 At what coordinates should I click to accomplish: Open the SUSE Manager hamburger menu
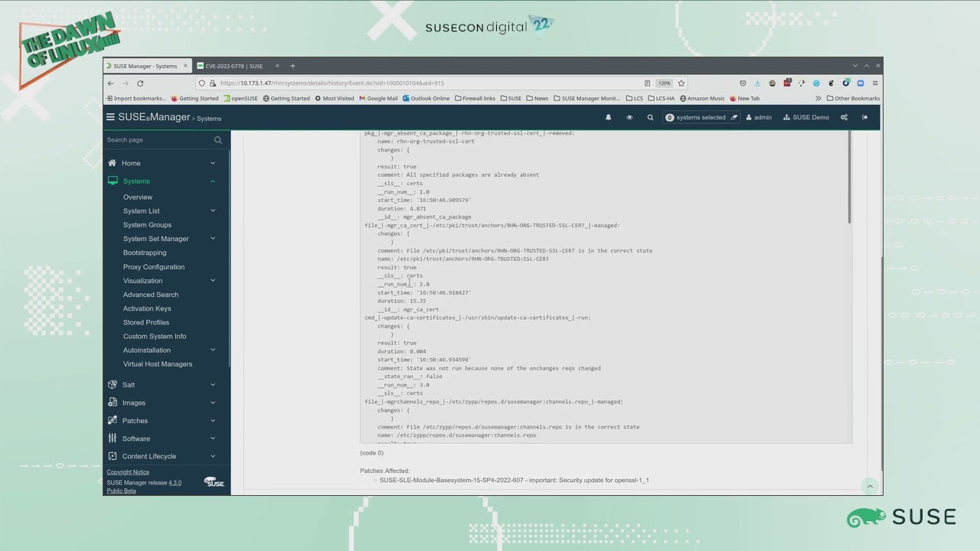pos(110,117)
